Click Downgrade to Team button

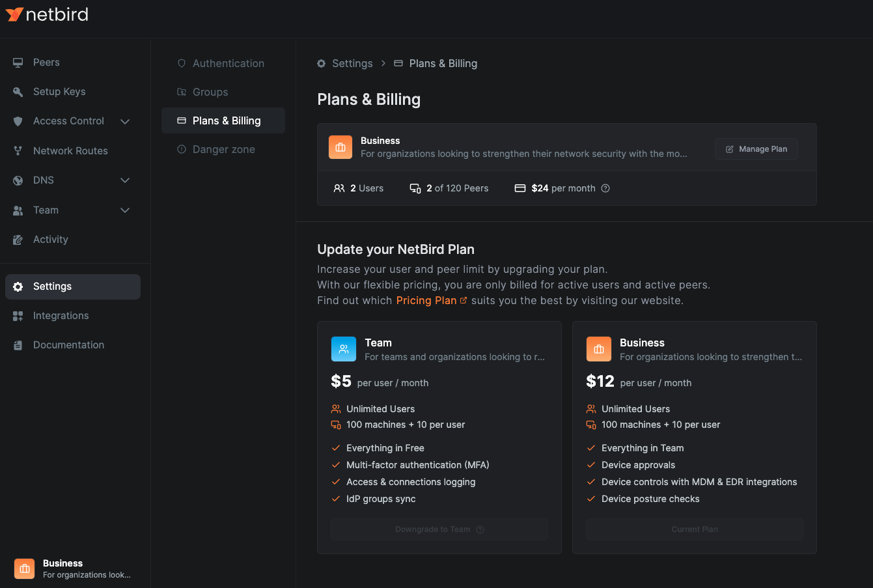pyautogui.click(x=439, y=529)
